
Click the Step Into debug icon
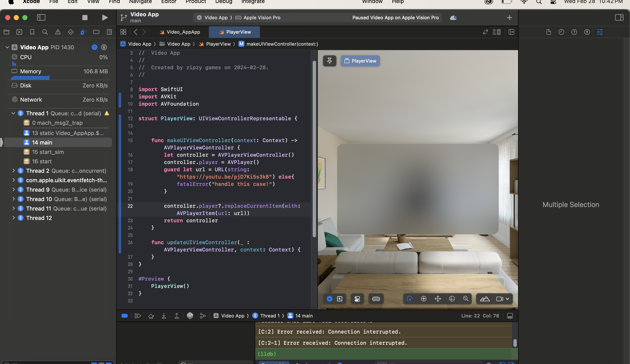pyautogui.click(x=164, y=316)
